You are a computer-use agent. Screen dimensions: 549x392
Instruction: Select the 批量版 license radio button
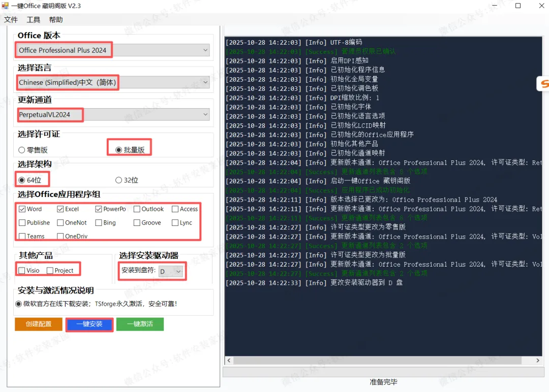point(130,150)
